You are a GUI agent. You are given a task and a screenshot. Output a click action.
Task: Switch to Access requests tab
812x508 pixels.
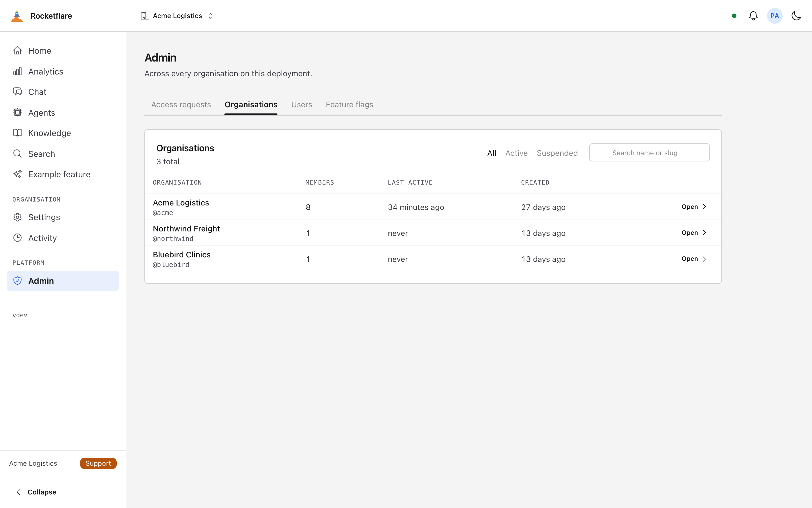181,105
